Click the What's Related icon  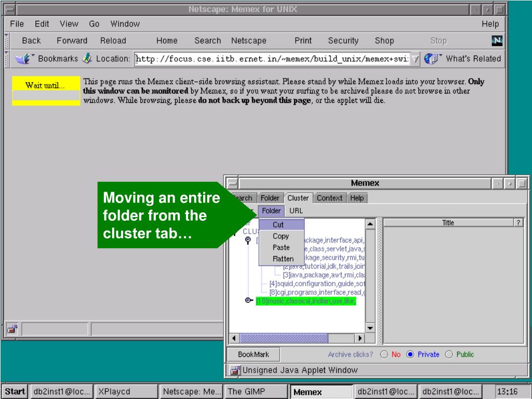[x=432, y=59]
